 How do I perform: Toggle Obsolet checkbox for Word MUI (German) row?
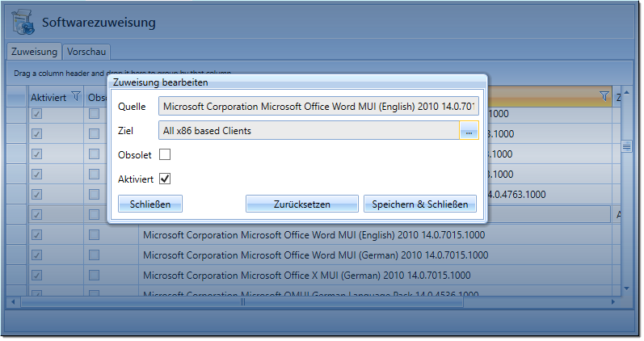[94, 255]
